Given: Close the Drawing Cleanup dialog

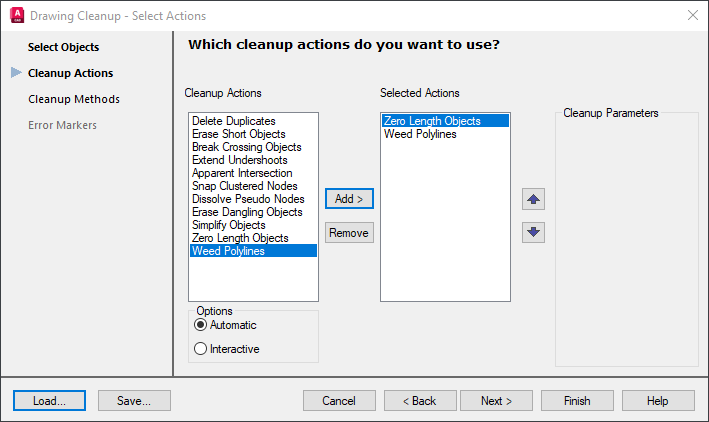Looking at the screenshot, I should [x=692, y=15].
